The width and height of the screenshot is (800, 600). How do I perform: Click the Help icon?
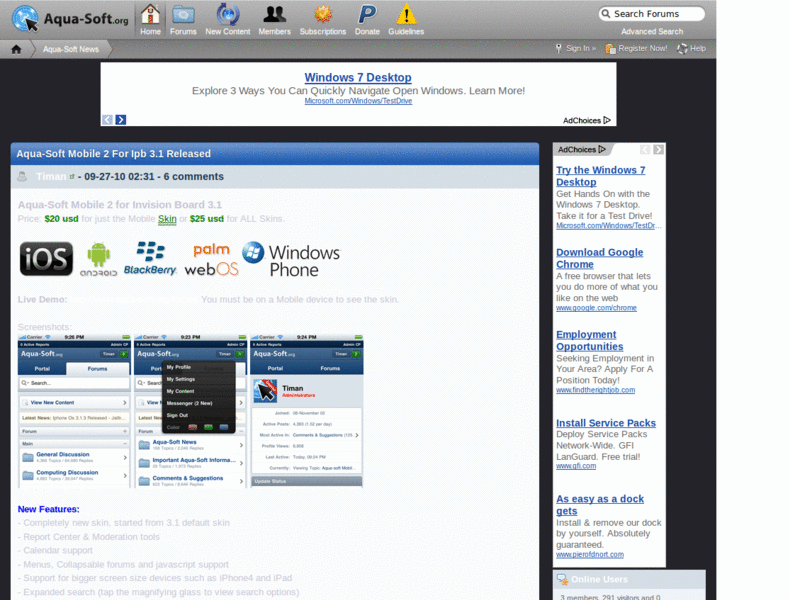coord(682,48)
